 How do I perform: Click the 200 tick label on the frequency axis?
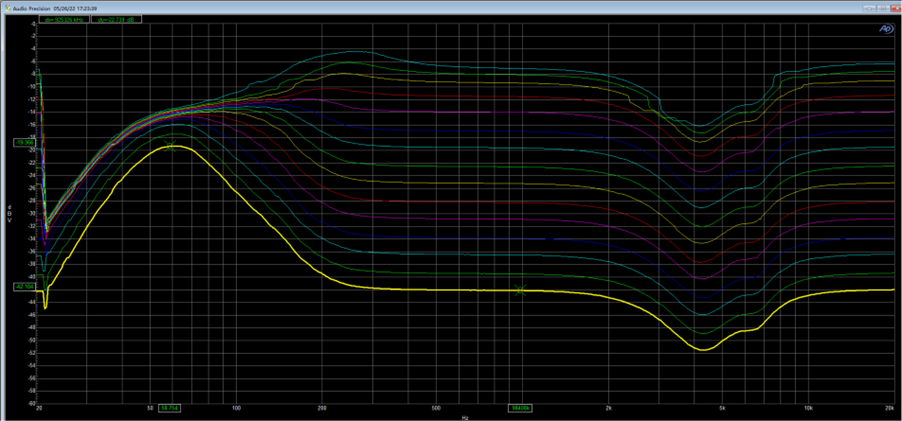(322, 408)
